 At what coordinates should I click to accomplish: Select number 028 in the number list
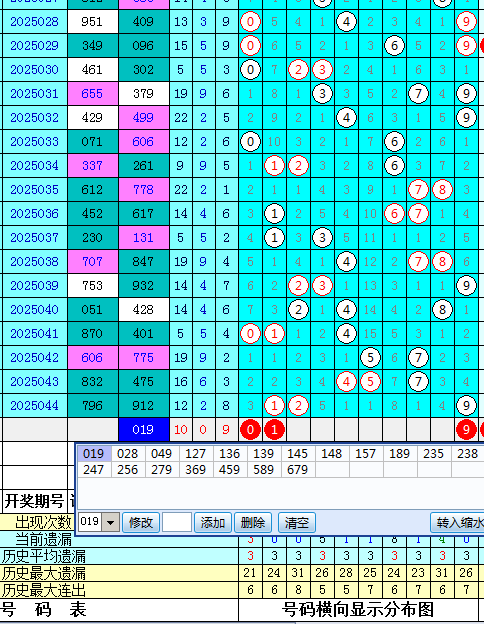(x=128, y=454)
